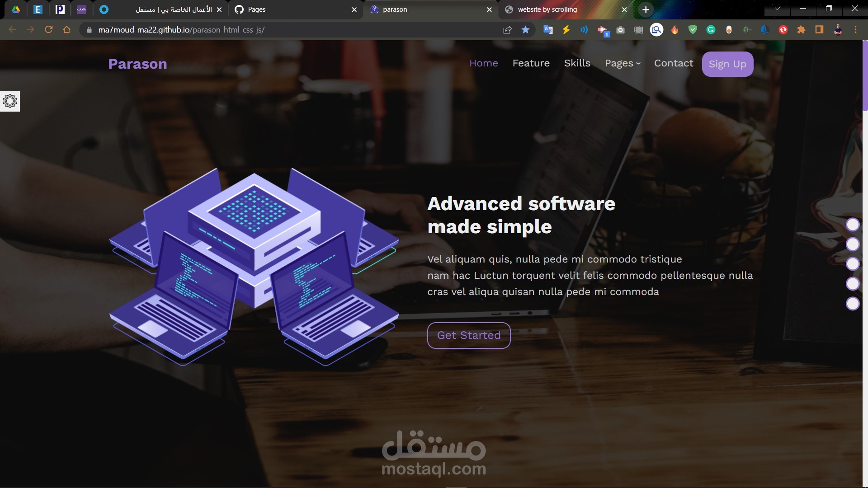Click the settings gear icon on left edge

click(x=10, y=101)
